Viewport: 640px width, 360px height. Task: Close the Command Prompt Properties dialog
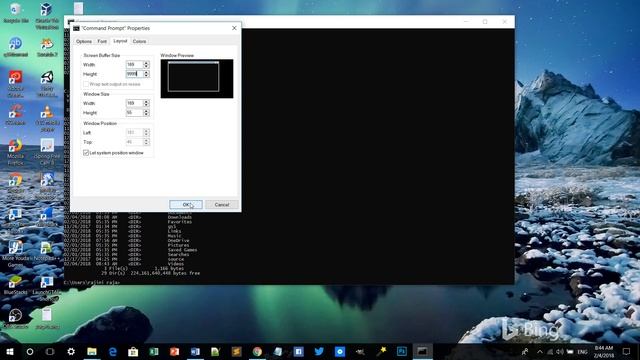(x=234, y=28)
